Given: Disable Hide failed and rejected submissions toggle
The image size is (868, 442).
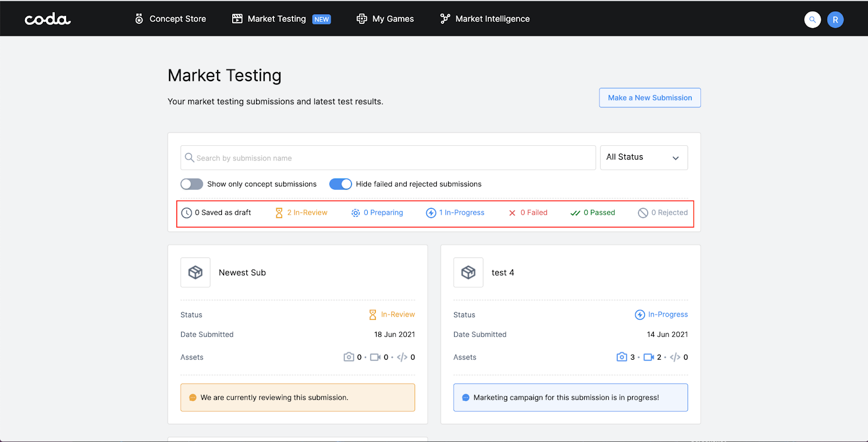Looking at the screenshot, I should click(x=340, y=184).
